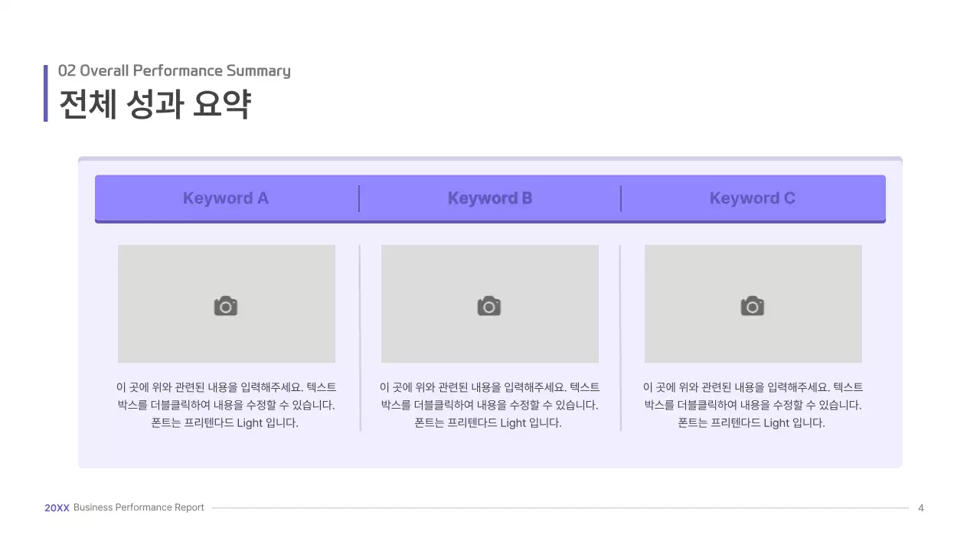Click the camera icon under Keyword A

(224, 305)
